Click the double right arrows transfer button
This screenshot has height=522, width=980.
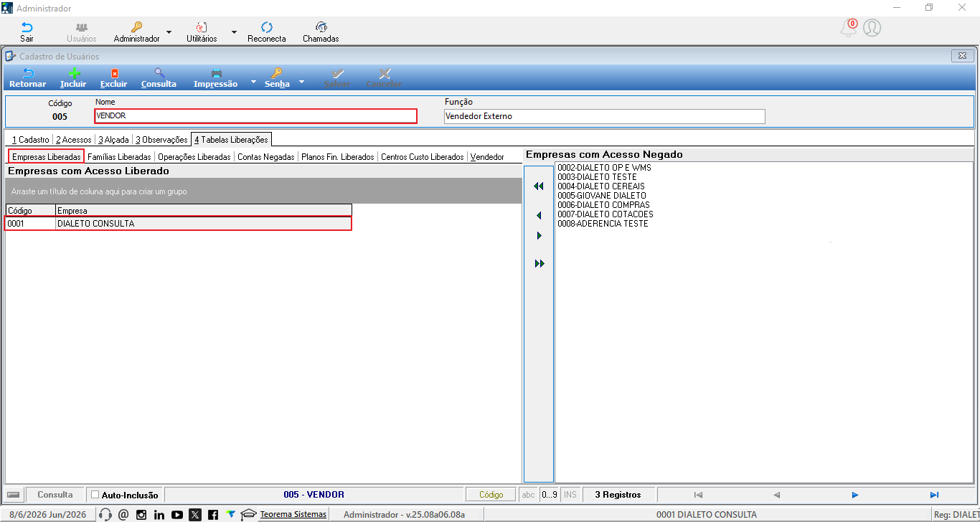pos(539,264)
